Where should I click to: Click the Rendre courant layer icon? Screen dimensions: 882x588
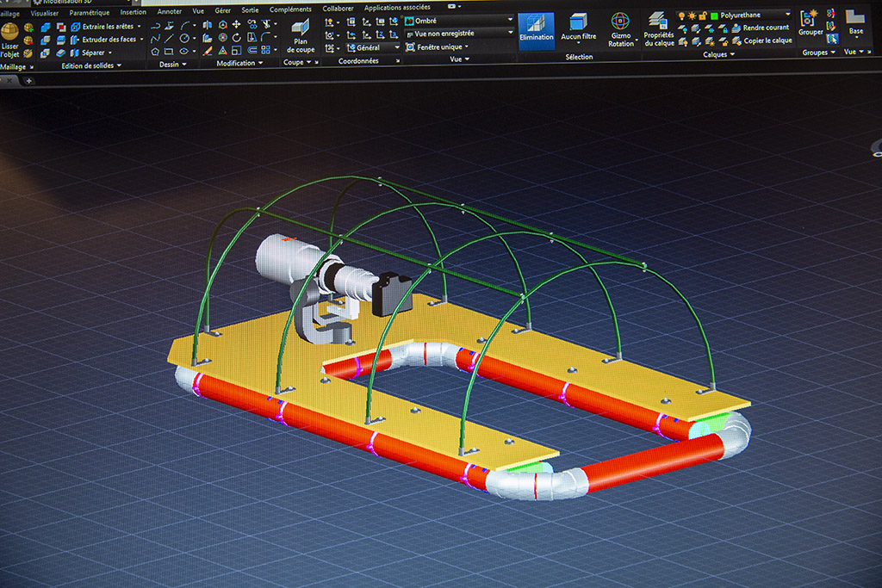(x=736, y=28)
